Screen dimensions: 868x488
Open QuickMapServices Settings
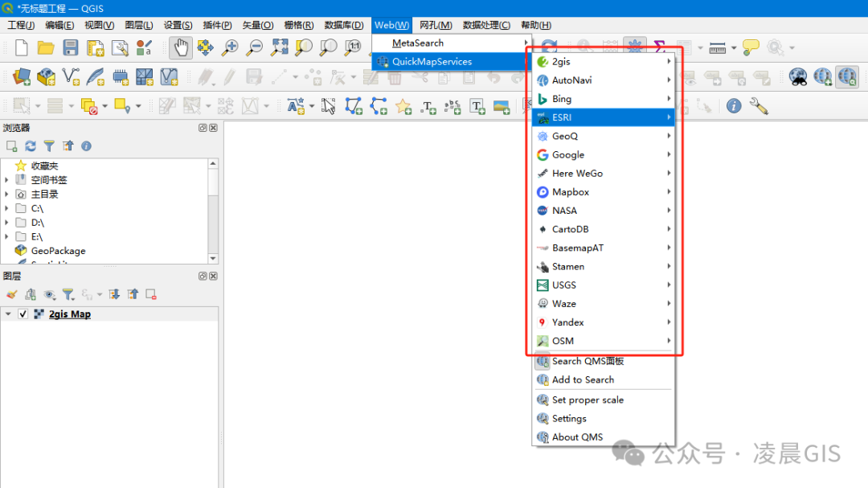(x=604, y=418)
